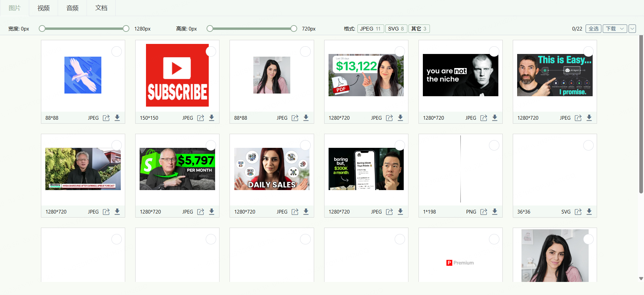Image resolution: width=644 pixels, height=295 pixels.
Task: Download the 36*36 SVG image
Action: [x=589, y=212]
